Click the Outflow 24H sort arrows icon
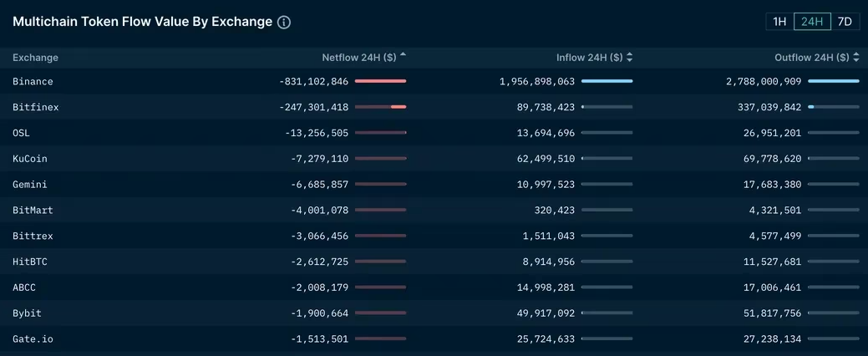The width and height of the screenshot is (868, 356). (855, 58)
